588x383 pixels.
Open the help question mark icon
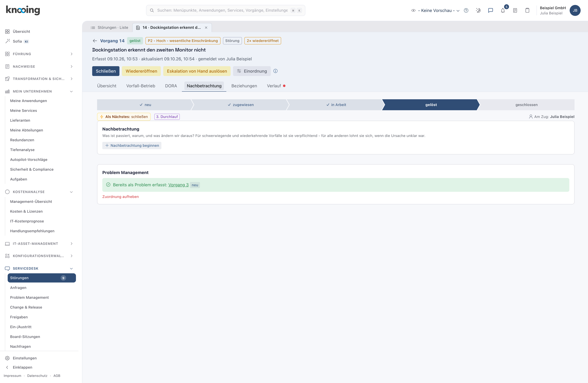click(466, 10)
